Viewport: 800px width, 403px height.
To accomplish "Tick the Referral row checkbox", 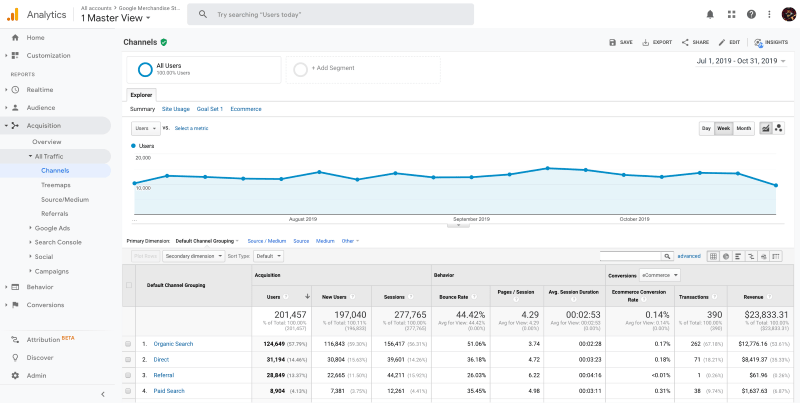I will point(128,375).
